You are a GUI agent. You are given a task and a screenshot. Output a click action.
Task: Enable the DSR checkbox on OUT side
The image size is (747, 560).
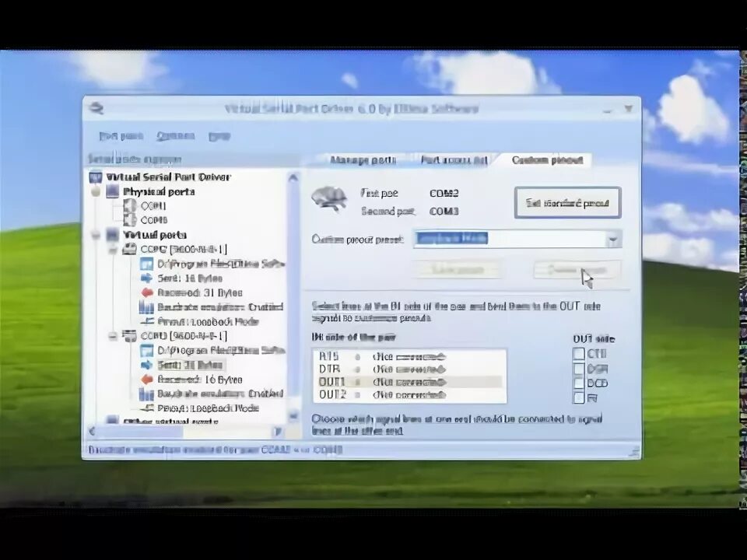(x=578, y=369)
